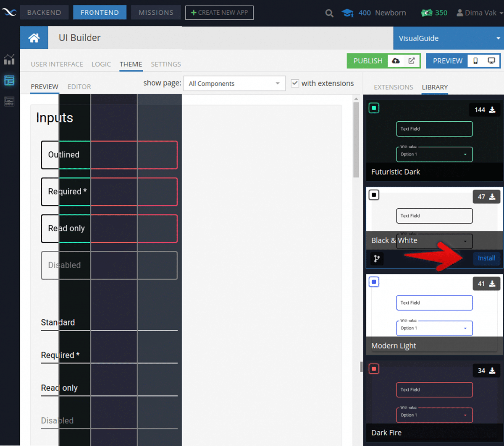Viewport: 504px width, 446px height.
Task: Click the cloud icon next to PUBLISH
Action: click(395, 60)
